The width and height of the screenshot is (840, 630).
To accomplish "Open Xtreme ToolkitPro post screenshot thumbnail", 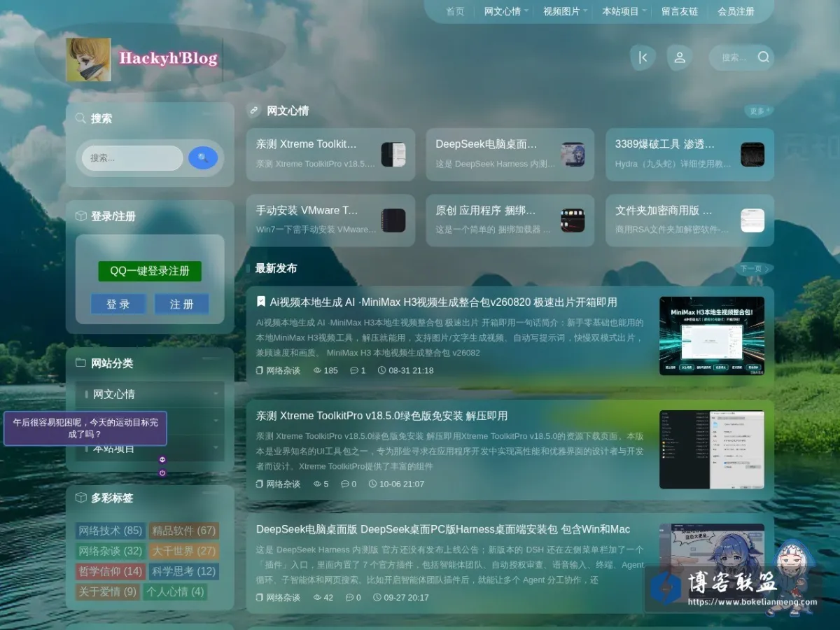I will coord(712,449).
